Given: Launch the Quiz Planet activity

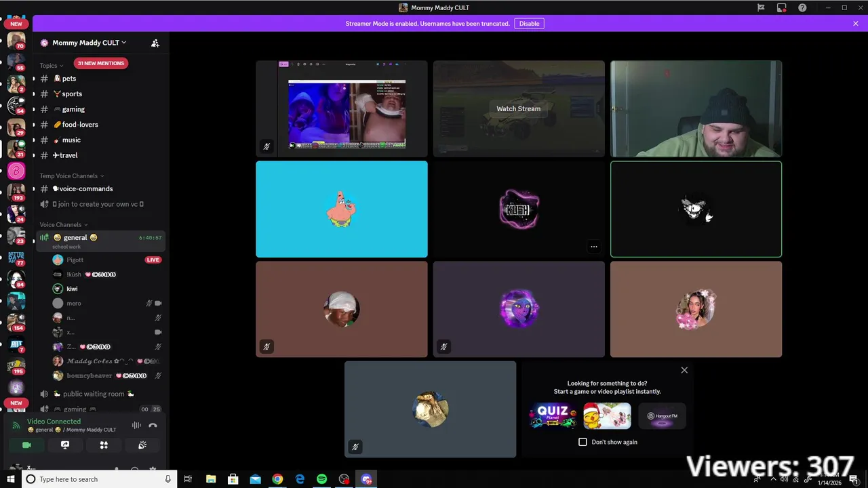Looking at the screenshot, I should click(553, 415).
